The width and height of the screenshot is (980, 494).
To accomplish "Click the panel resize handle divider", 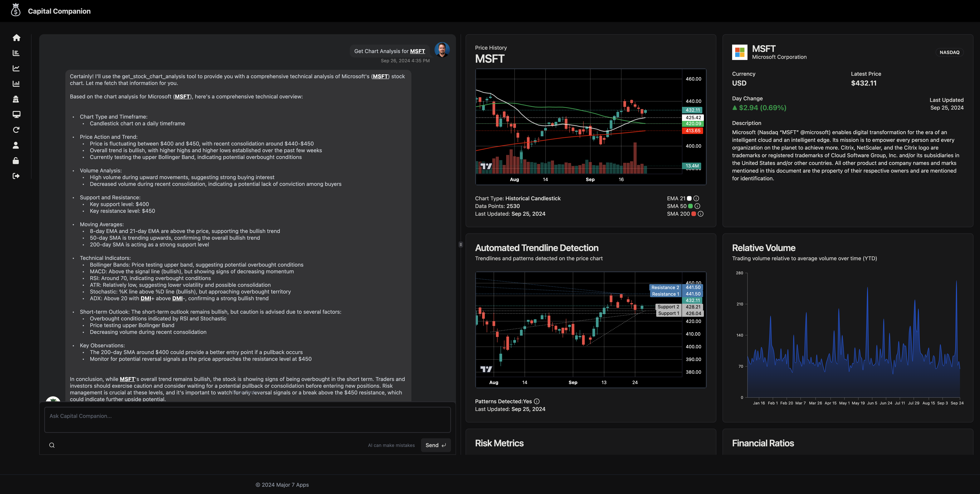I will 461,245.
